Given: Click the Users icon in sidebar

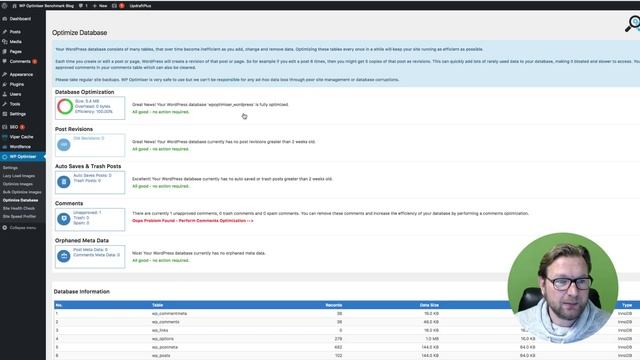Looking at the screenshot, I should tap(4, 94).
